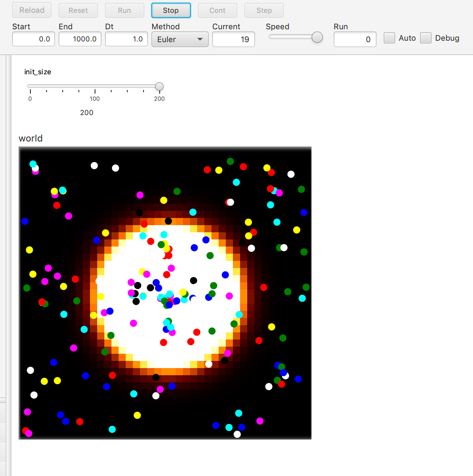Click the init_size slider knob

159,86
